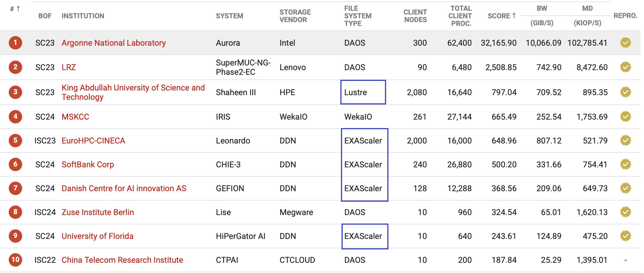The height and width of the screenshot is (273, 644).
Task: Sort by rank number column header
Action: 15,9
